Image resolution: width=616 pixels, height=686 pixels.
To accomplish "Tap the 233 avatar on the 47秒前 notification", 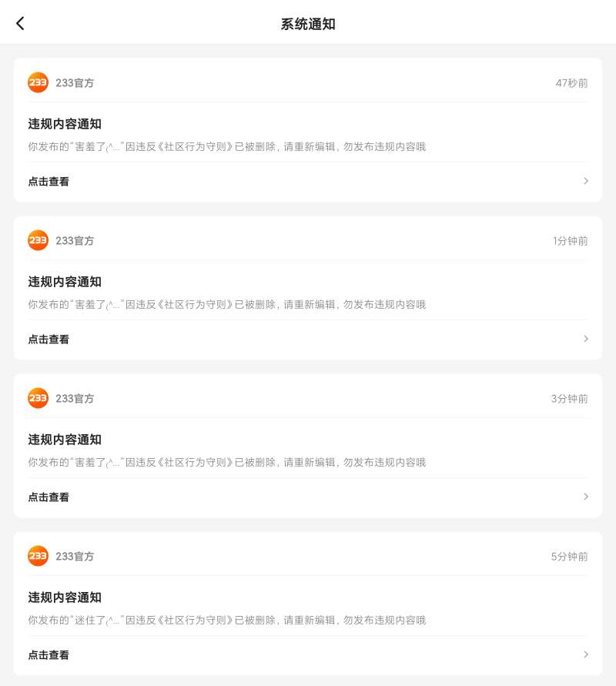I will pos(38,82).
